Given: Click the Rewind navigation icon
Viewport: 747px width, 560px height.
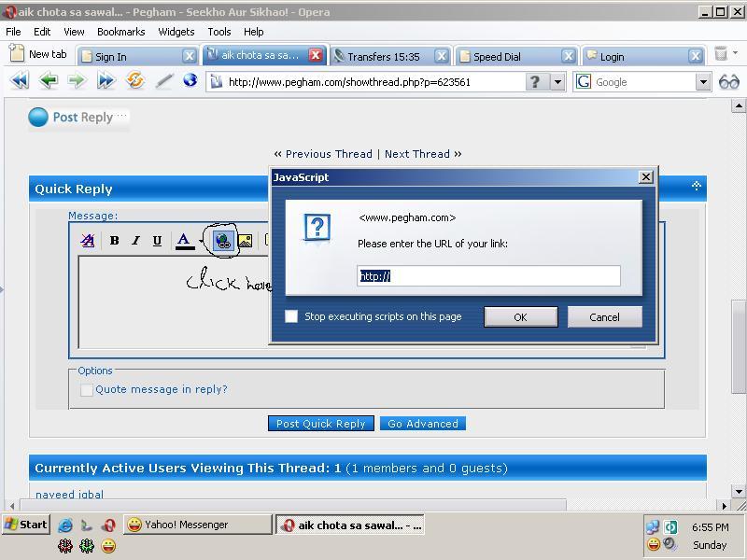Looking at the screenshot, I should 19,81.
